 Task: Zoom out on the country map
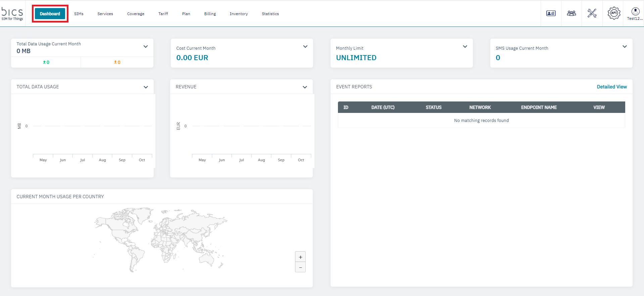click(300, 267)
